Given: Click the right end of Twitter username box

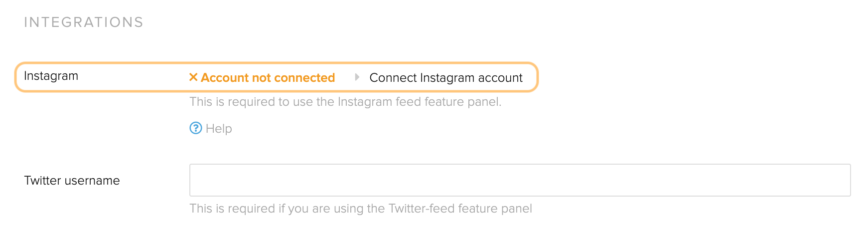Looking at the screenshot, I should coord(837,180).
